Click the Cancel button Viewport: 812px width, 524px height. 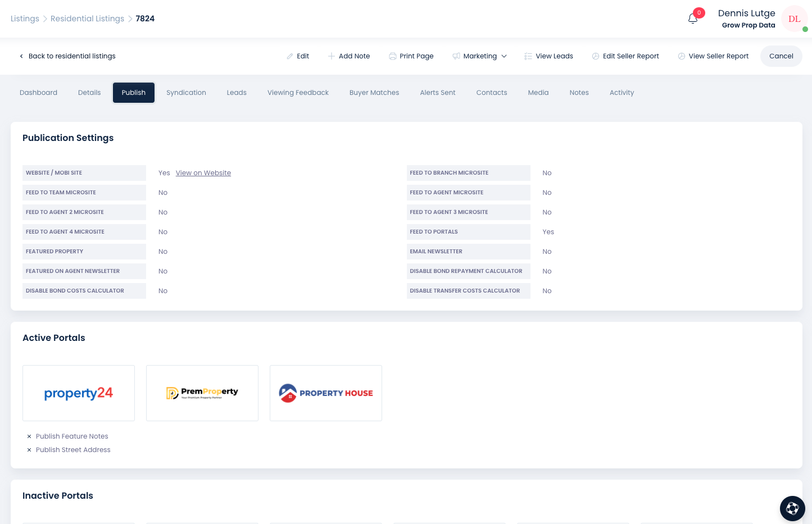[x=781, y=56]
